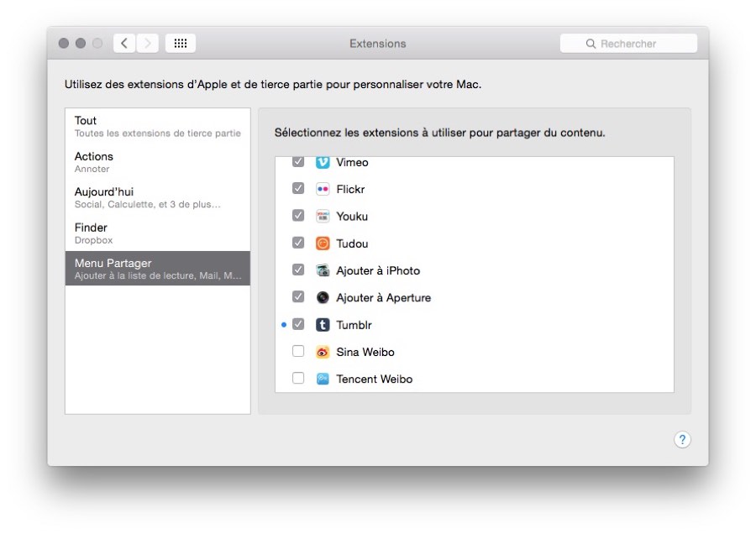Enable the Sina Weibo checkbox
756x534 pixels.
(298, 351)
